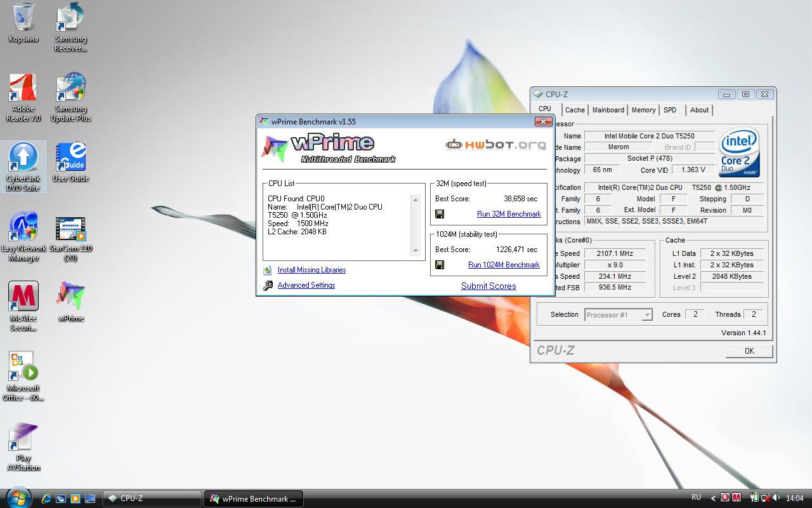Activate CPU-Z taskbar button
812x508 pixels.
tap(152, 498)
